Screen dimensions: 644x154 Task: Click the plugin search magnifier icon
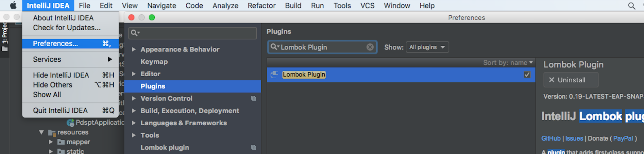pos(274,47)
